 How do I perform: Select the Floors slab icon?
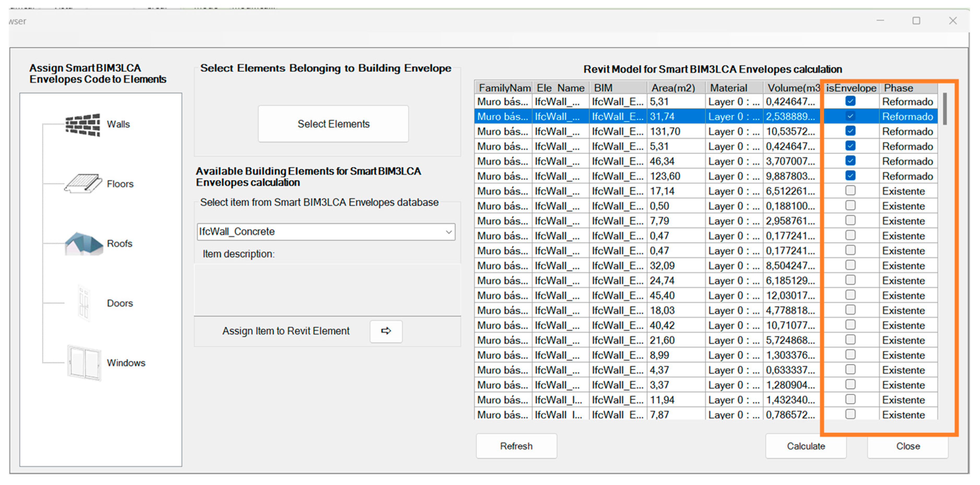point(83,184)
